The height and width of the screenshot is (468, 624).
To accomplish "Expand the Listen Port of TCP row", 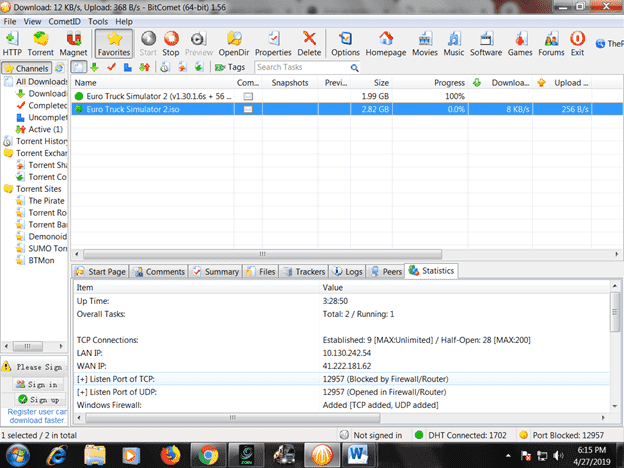I will tap(341, 379).
